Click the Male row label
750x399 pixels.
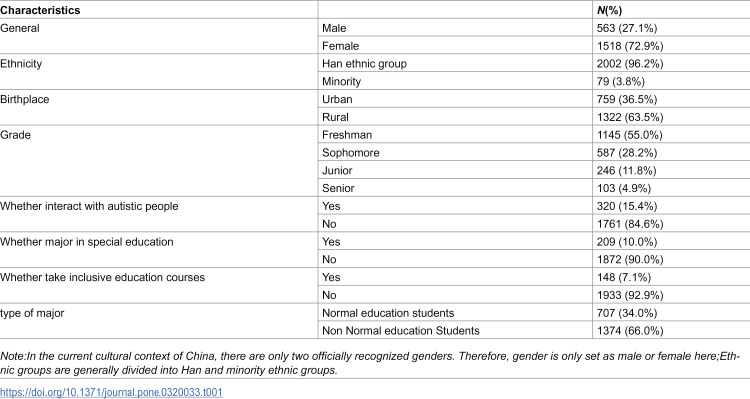coord(334,28)
